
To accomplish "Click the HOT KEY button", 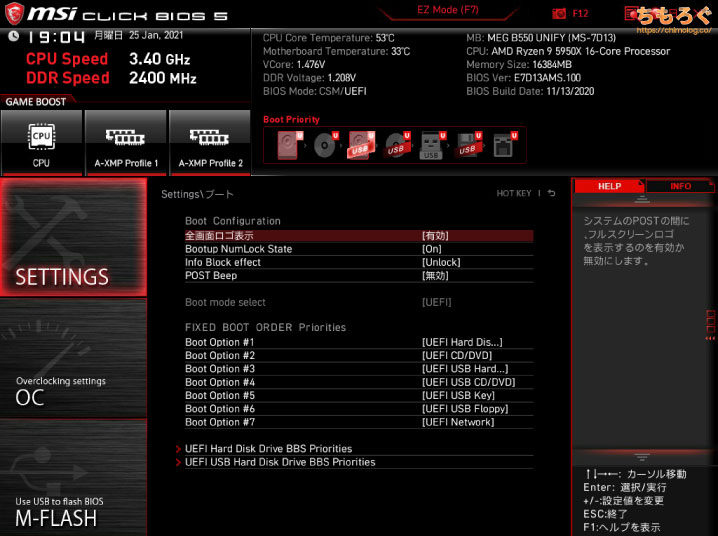I will point(514,193).
